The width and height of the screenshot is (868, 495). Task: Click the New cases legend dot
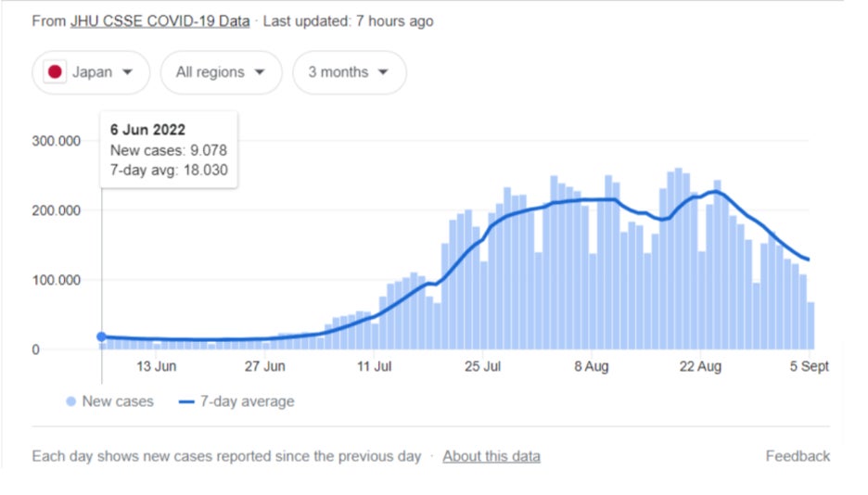click(x=70, y=401)
